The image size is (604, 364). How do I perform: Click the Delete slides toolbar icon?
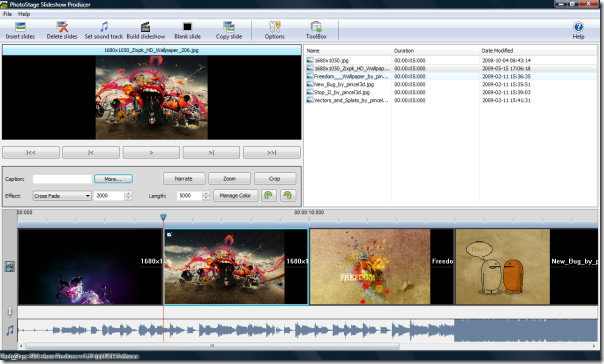(62, 27)
